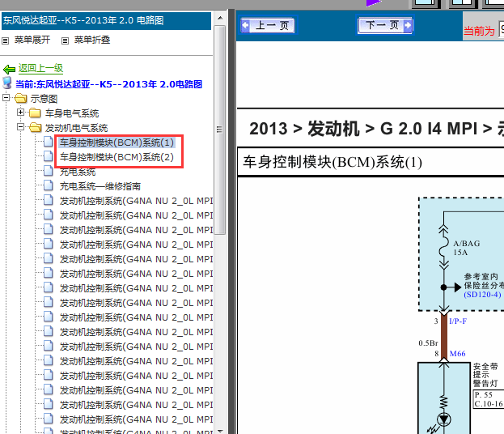Click the A/BAG 15A fuse label
Image resolution: width=504 pixels, height=434 pixels.
click(x=467, y=248)
